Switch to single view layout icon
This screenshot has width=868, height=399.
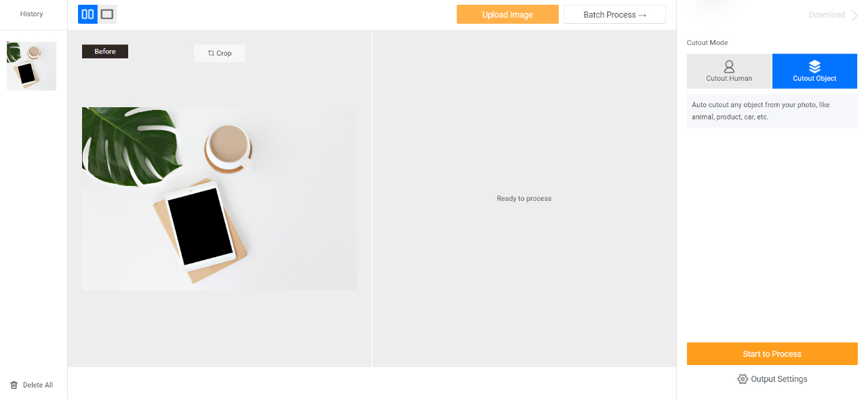point(107,14)
